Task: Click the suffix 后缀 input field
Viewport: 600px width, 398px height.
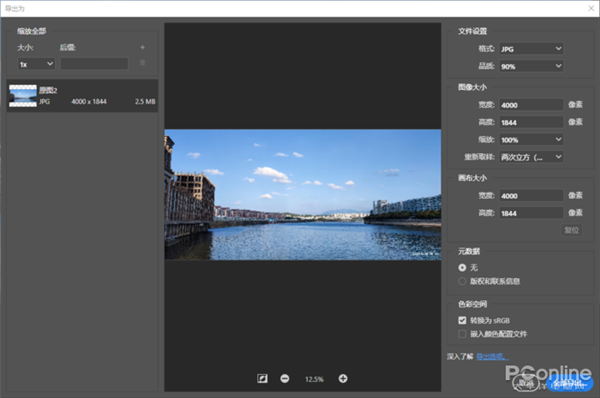Action: (x=94, y=64)
